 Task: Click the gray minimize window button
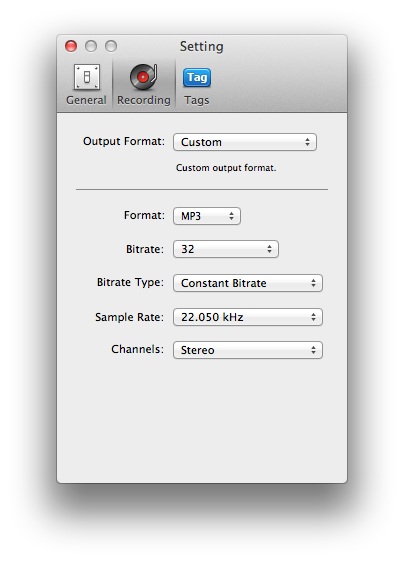91,46
